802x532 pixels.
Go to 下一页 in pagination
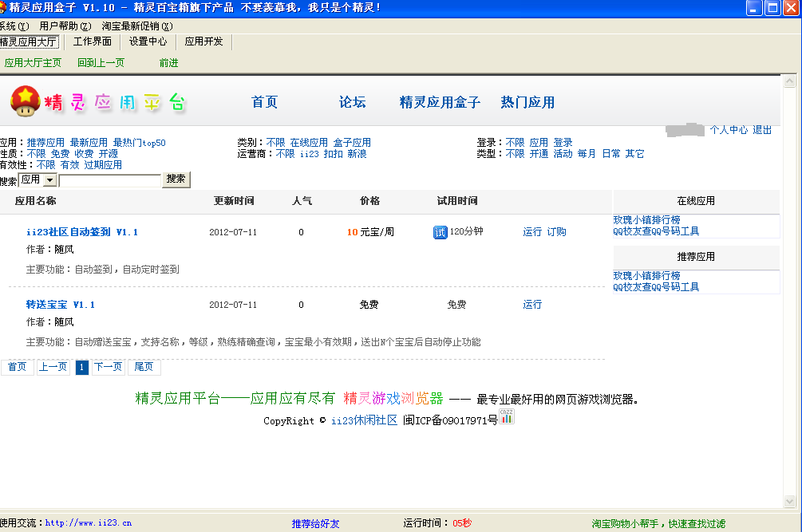tap(109, 367)
